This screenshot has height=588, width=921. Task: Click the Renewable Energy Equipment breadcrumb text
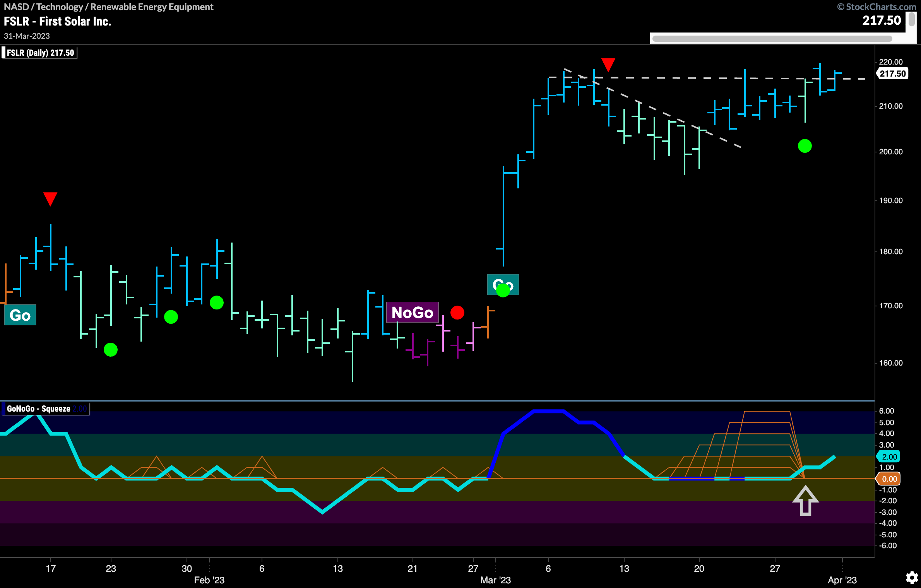pyautogui.click(x=152, y=7)
